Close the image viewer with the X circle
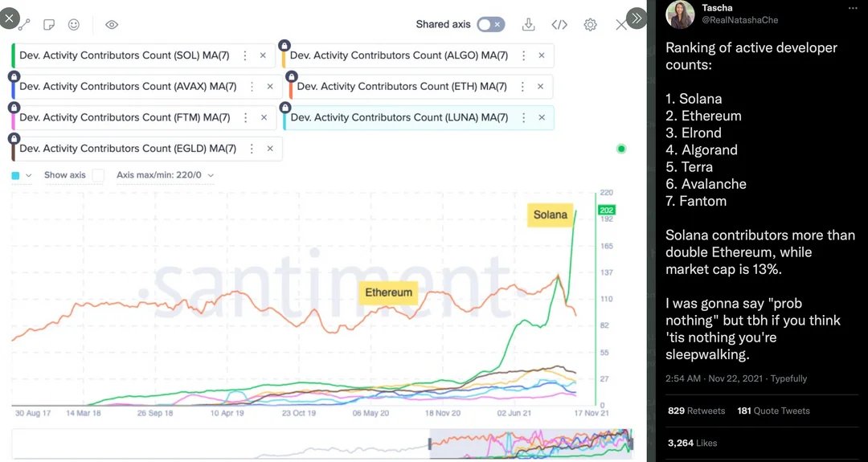This screenshot has height=462, width=868. (x=9, y=18)
